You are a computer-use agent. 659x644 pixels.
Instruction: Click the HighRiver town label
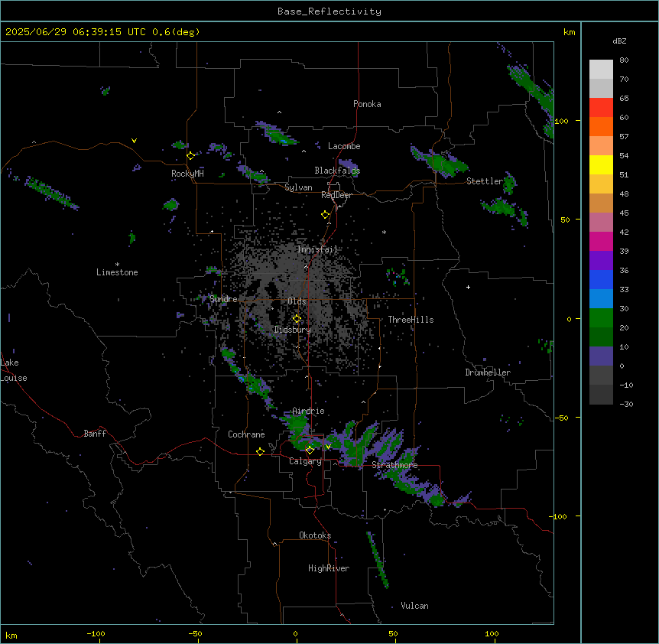click(329, 568)
